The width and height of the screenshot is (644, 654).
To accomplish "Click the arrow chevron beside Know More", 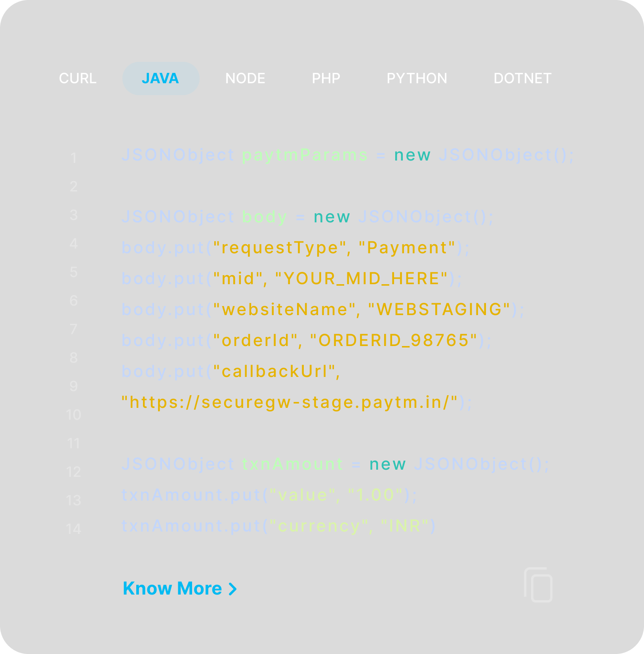I will [x=233, y=589].
